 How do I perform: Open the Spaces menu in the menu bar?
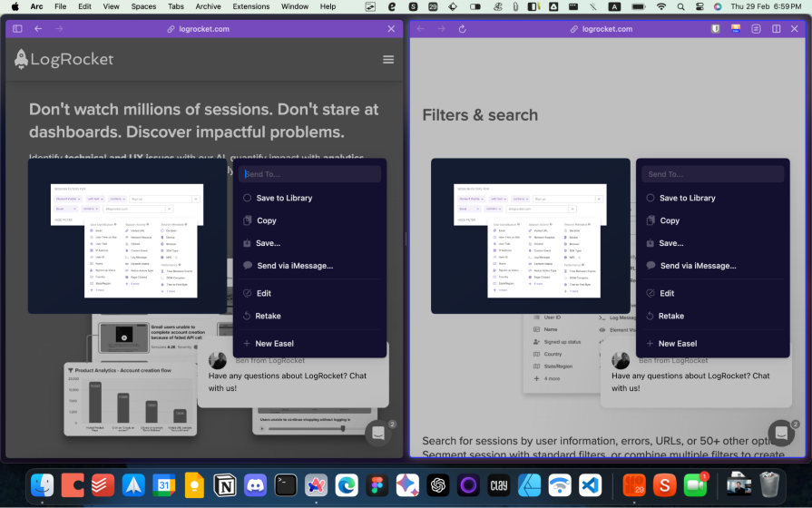pyautogui.click(x=143, y=6)
